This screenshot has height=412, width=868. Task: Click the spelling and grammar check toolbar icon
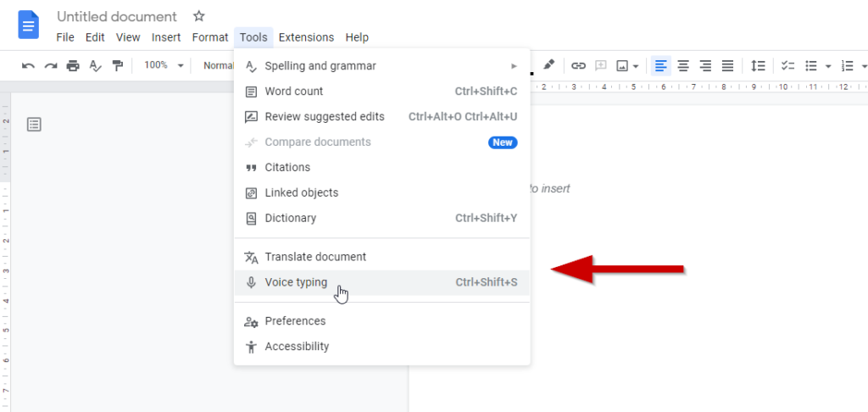(x=95, y=66)
